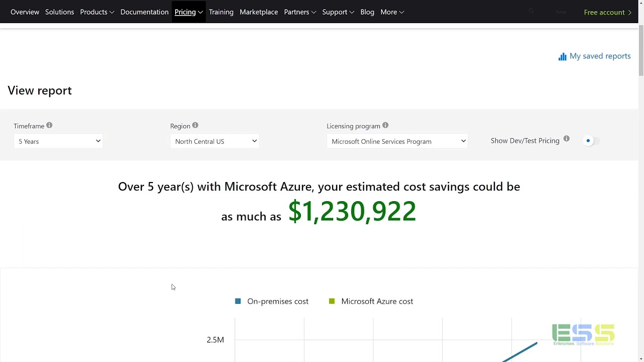The width and height of the screenshot is (644, 362).
Task: Open the Portal link in header
Action: [560, 12]
